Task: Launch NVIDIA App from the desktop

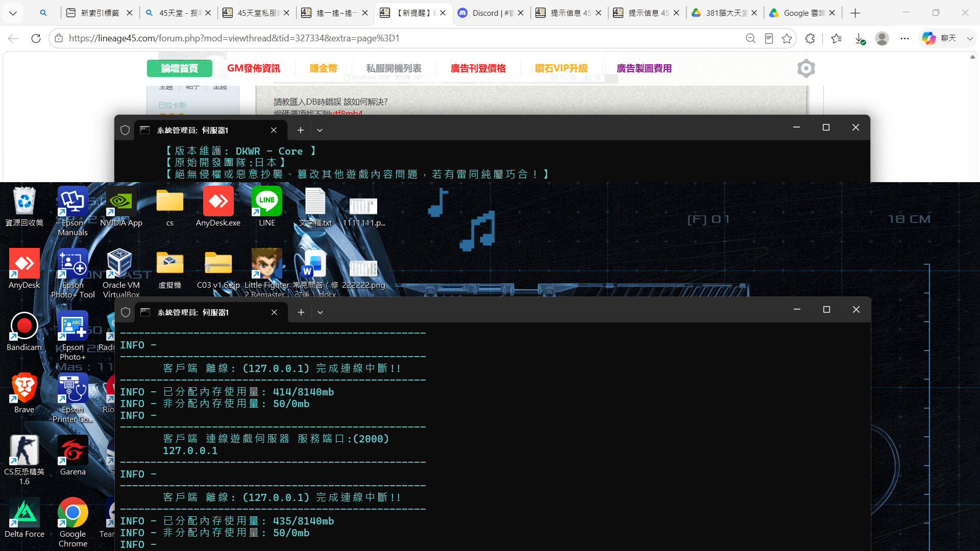Action: pyautogui.click(x=121, y=207)
